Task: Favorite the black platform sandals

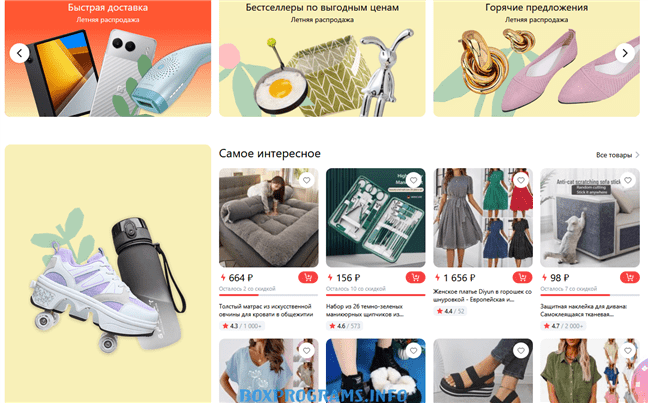Action: click(521, 351)
